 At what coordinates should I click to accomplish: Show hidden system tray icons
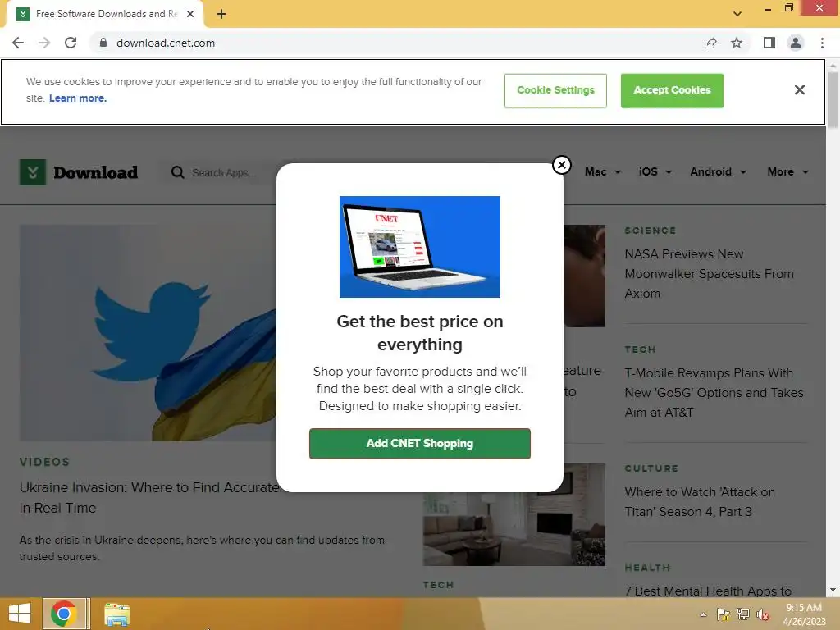tap(703, 614)
